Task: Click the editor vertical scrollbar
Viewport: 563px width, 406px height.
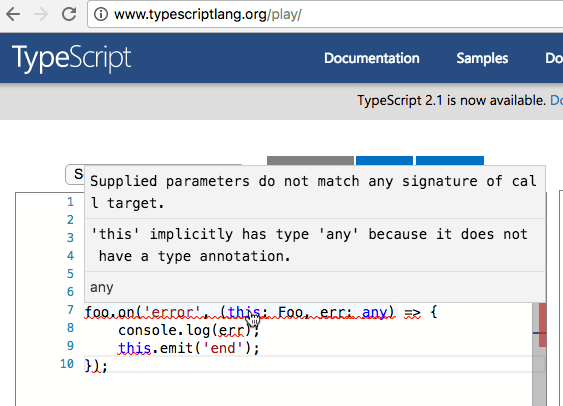Action: (x=539, y=355)
